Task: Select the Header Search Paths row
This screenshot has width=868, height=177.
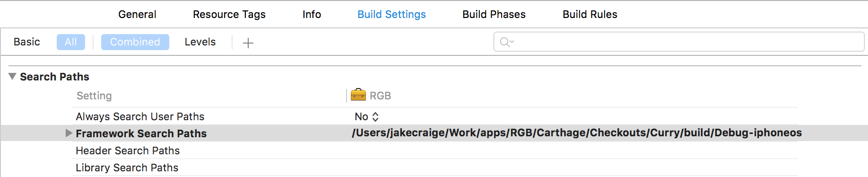Action: pyautogui.click(x=434, y=150)
